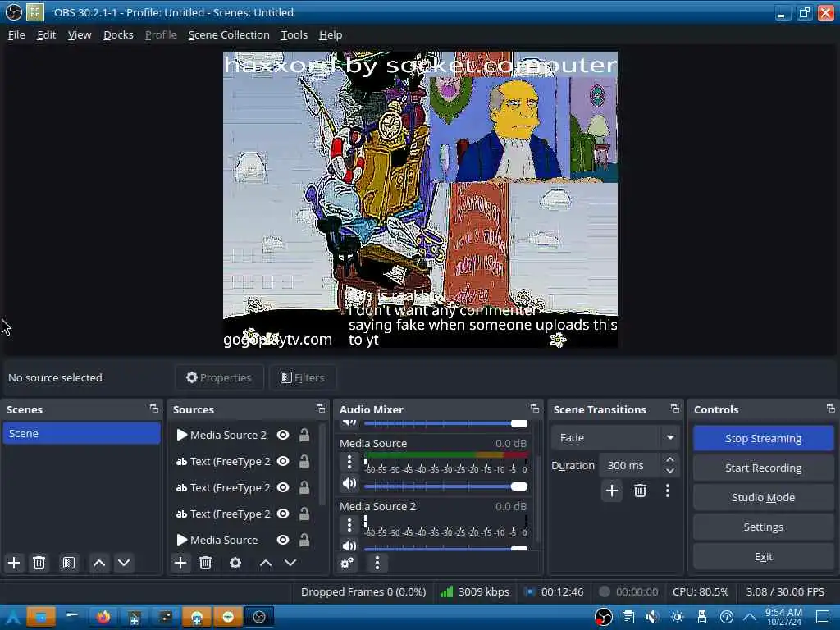Toggle lock on Media Source

[304, 540]
